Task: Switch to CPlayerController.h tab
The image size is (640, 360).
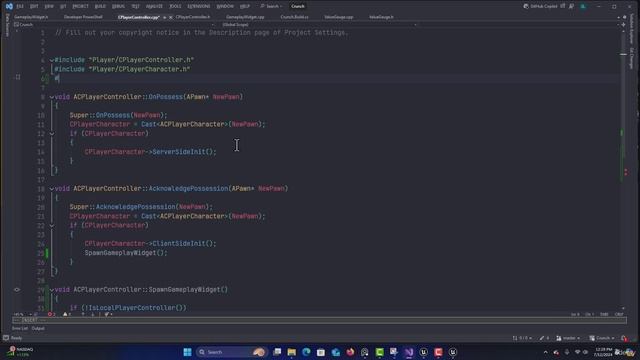Action: 193,17
